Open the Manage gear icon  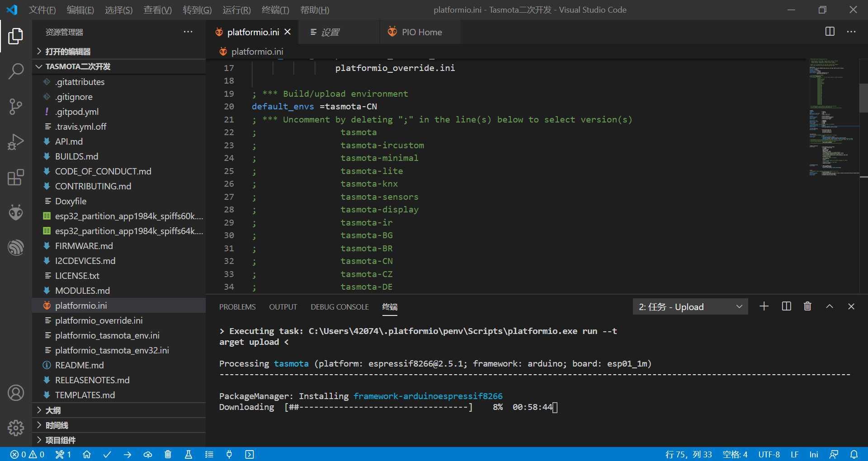(16, 428)
